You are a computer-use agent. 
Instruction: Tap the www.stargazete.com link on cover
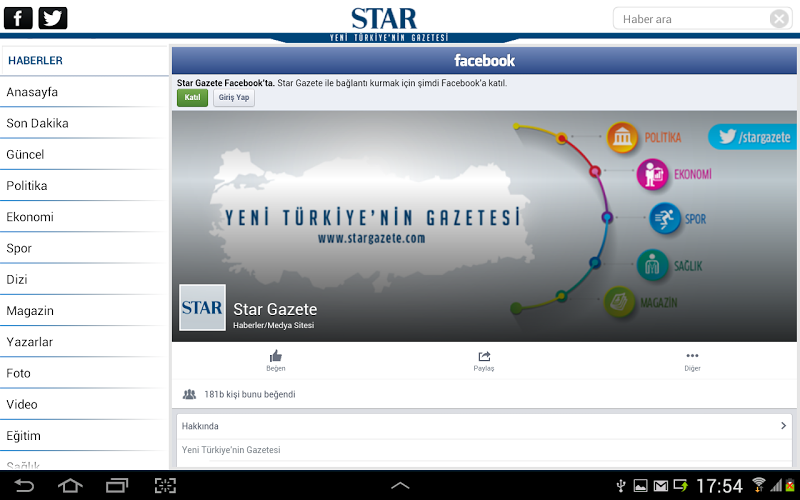coord(371,238)
